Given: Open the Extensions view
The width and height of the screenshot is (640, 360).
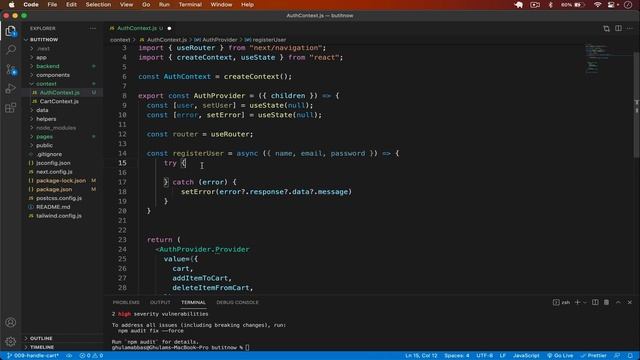Looking at the screenshot, I should (11, 108).
